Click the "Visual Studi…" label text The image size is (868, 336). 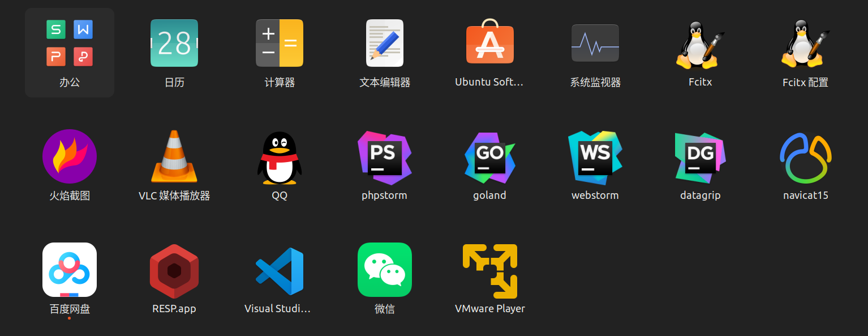[278, 309]
